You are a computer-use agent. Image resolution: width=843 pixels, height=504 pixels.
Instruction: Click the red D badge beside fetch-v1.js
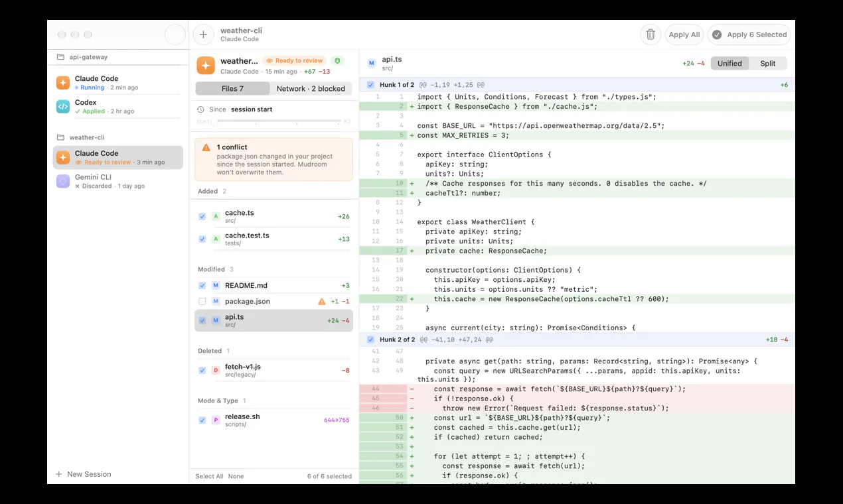[216, 371]
